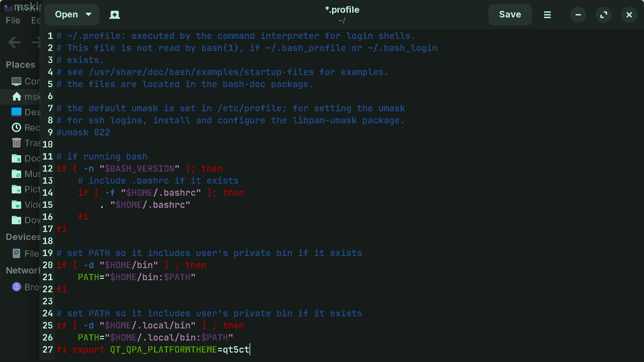644x362 pixels.
Task: Select the File System device icon
Action: pos(16,253)
